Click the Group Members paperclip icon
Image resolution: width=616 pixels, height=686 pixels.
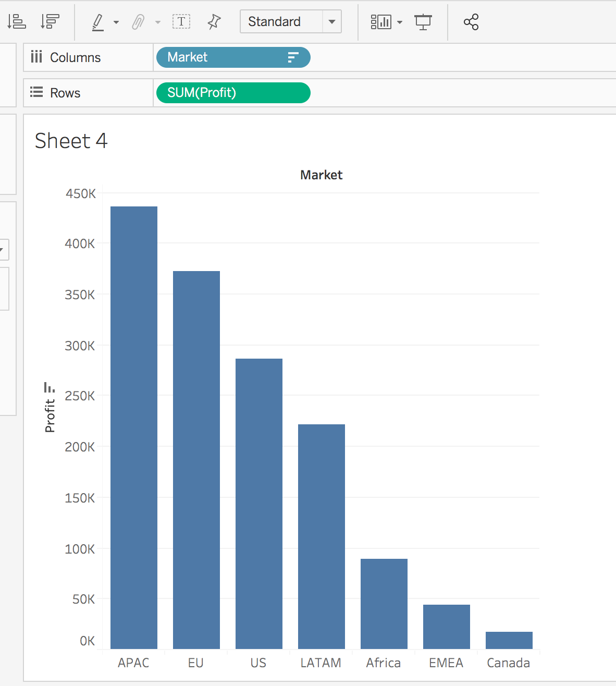pyautogui.click(x=138, y=22)
